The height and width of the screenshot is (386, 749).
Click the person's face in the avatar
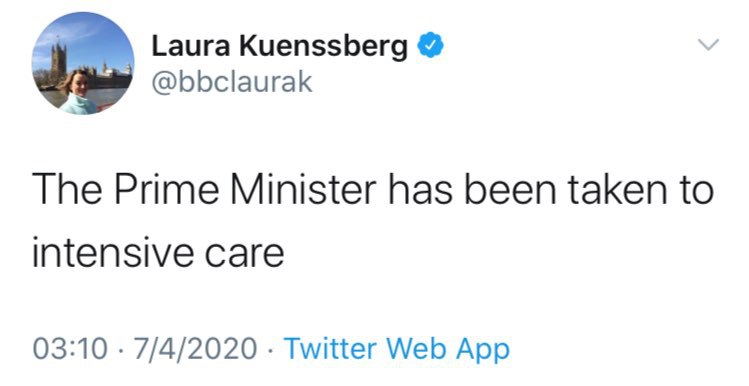(79, 84)
